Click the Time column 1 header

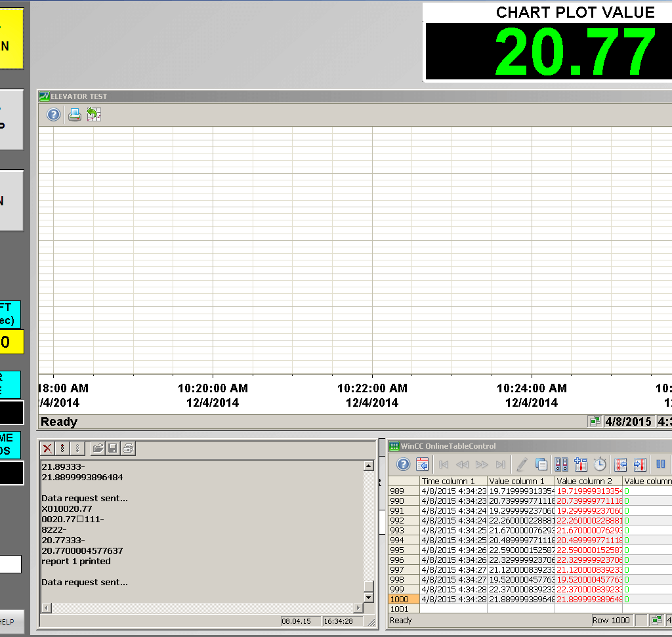453,481
